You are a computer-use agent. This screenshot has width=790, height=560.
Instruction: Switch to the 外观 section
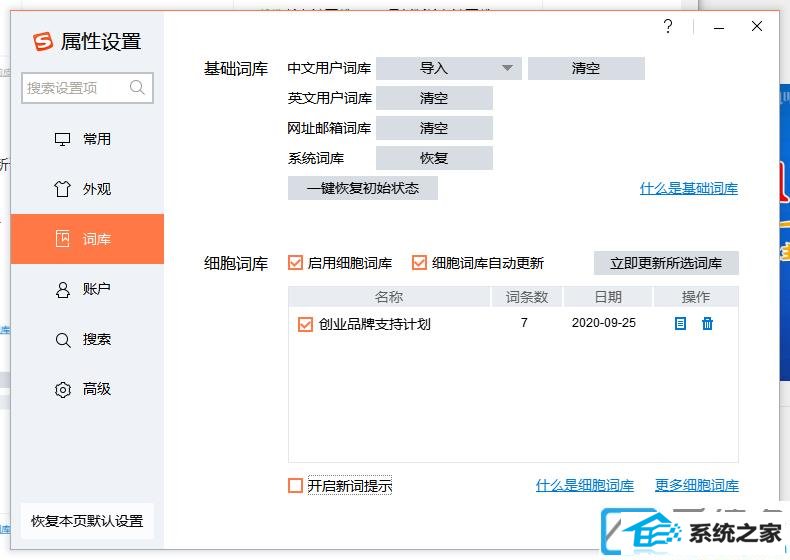coord(88,189)
